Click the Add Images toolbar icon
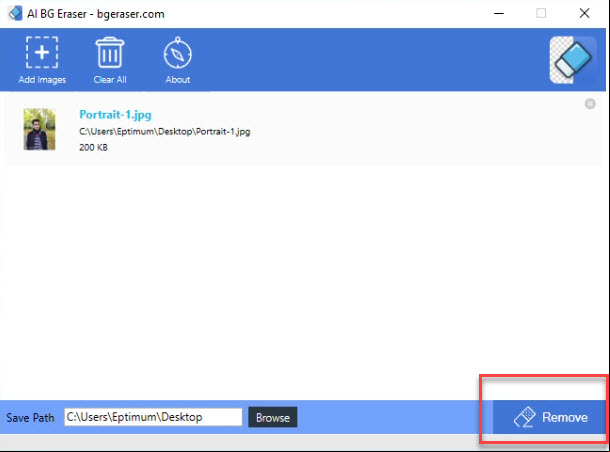This screenshot has height=452, width=610. pyautogui.click(x=42, y=53)
